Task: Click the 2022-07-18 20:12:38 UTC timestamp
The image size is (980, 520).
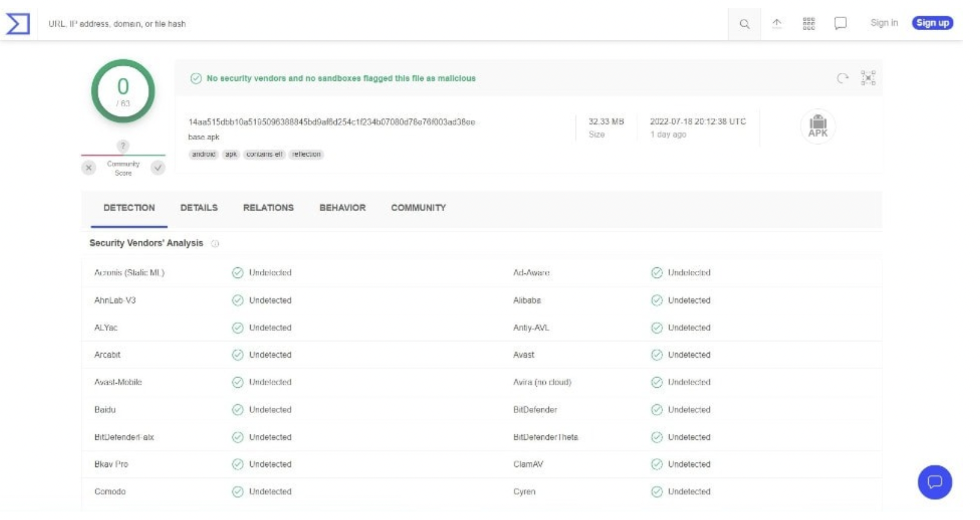Action: pos(698,122)
